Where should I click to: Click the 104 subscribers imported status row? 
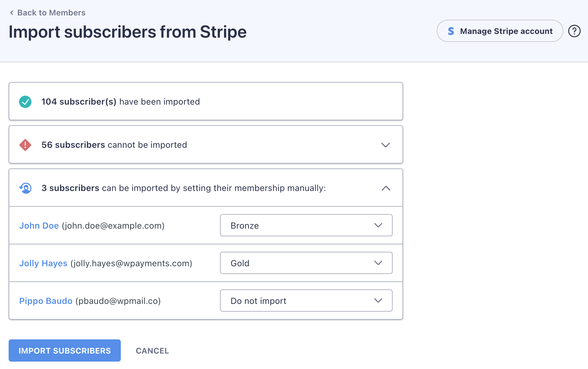pos(206,102)
